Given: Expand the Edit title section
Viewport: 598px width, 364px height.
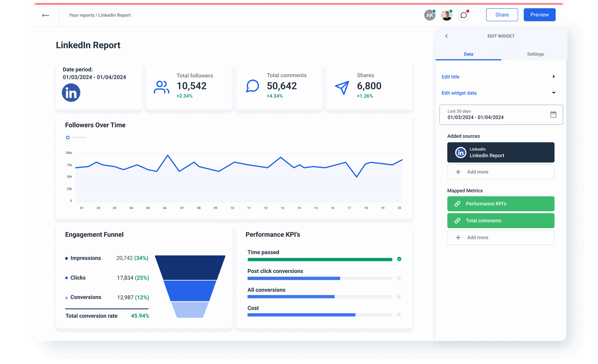Looking at the screenshot, I should (554, 77).
